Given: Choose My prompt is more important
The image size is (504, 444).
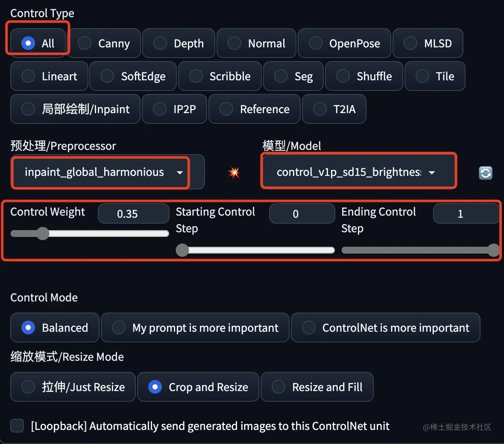Looking at the screenshot, I should tap(195, 327).
